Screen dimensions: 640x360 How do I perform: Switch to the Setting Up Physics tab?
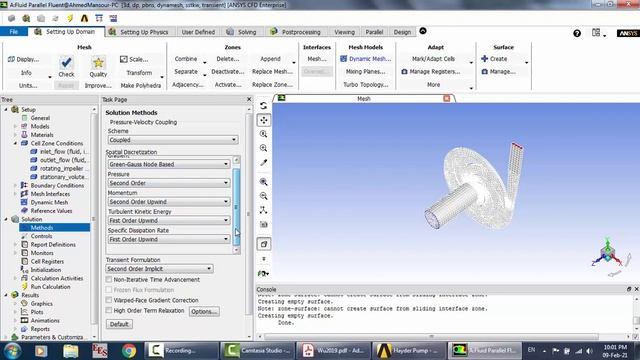[x=139, y=32]
